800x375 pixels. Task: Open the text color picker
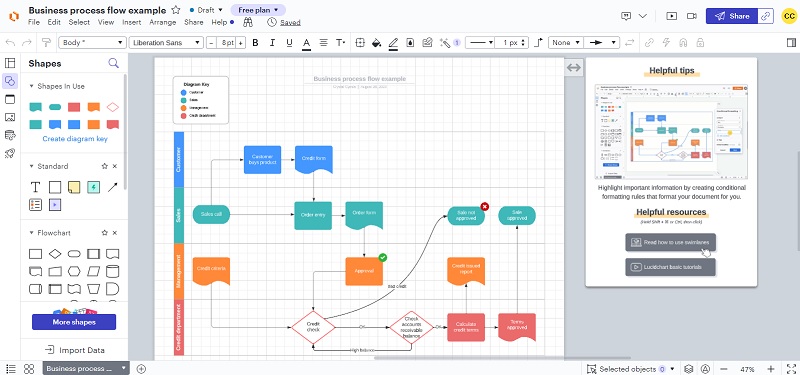(x=306, y=43)
